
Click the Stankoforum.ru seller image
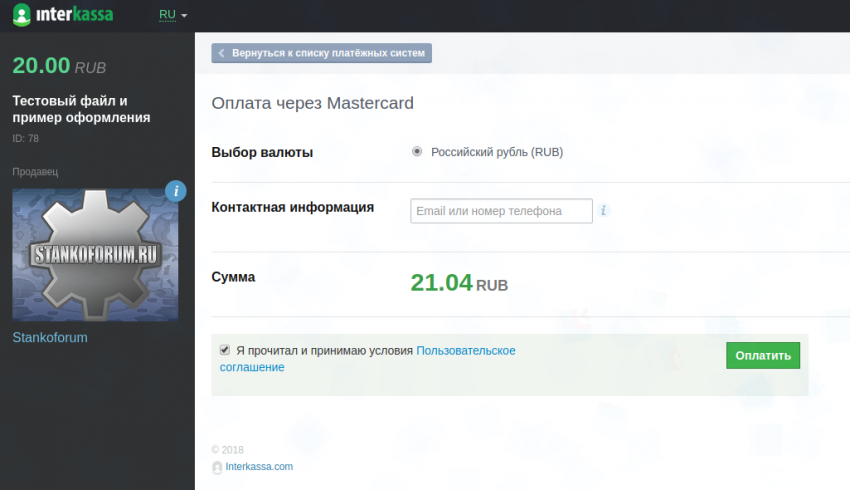95,254
